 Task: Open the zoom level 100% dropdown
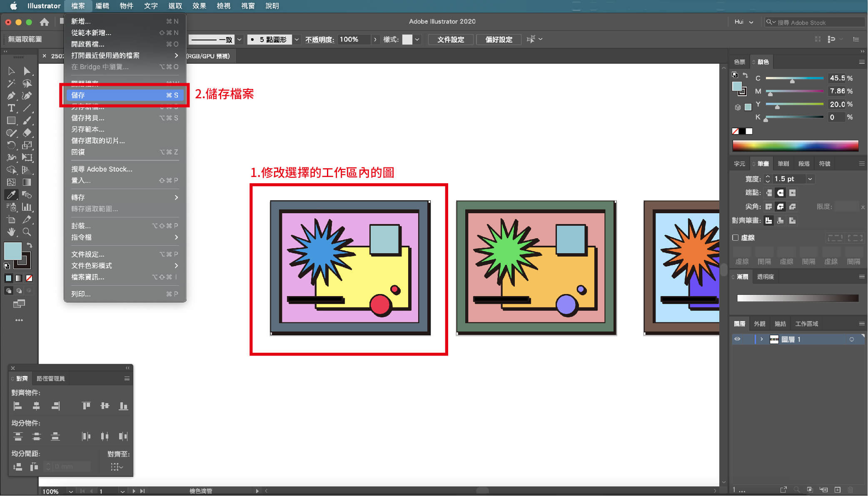point(71,491)
